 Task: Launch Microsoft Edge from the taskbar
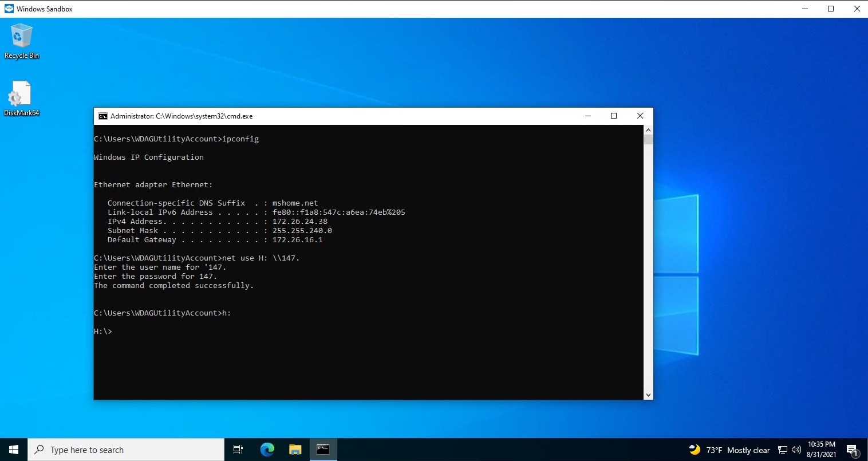tap(267, 449)
